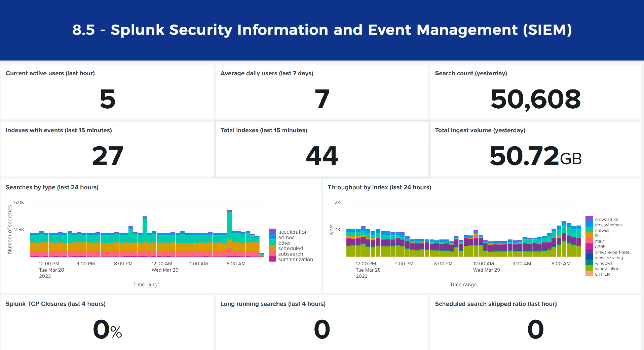This screenshot has width=644, height=350.
Task: Click the Indexes with events value 27
Action: (108, 156)
